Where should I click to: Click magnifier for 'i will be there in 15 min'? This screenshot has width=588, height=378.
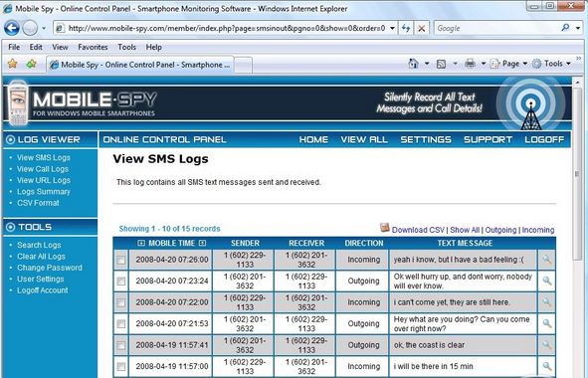pos(547,366)
